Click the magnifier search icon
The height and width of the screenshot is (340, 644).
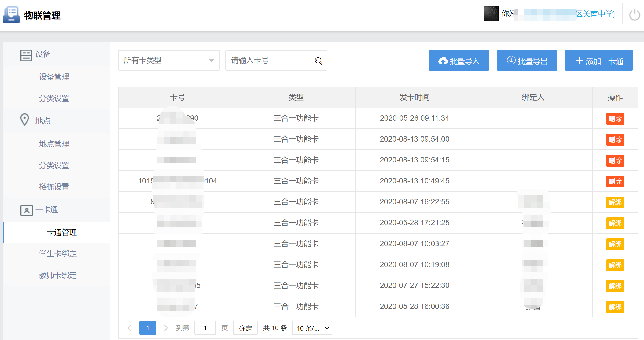pos(318,61)
